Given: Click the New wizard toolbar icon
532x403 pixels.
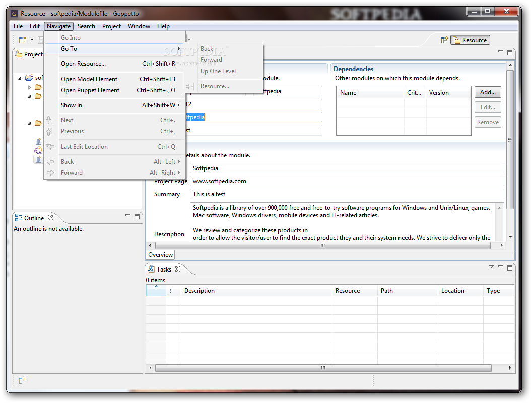Looking at the screenshot, I should 23,40.
